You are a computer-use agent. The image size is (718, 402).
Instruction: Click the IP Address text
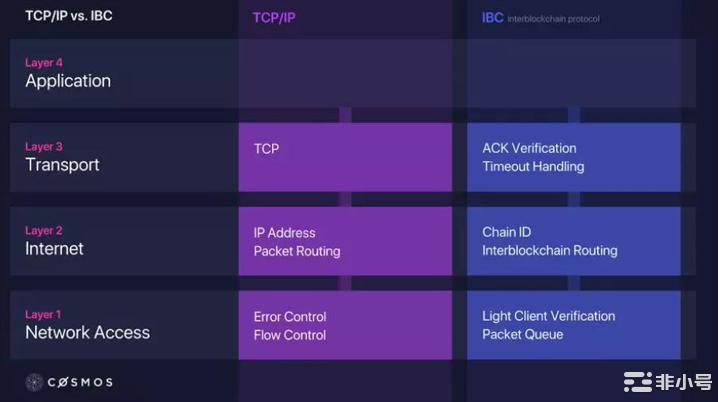point(284,233)
